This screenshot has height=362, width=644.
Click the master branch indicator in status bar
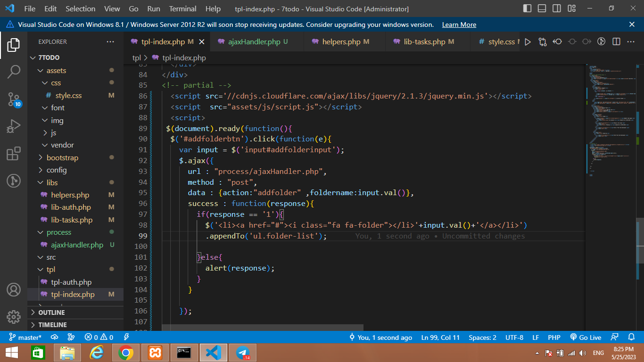click(25, 337)
